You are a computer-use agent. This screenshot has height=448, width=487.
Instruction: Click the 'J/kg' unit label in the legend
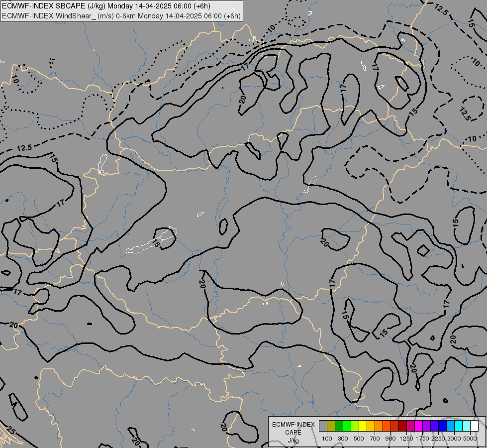point(293,441)
